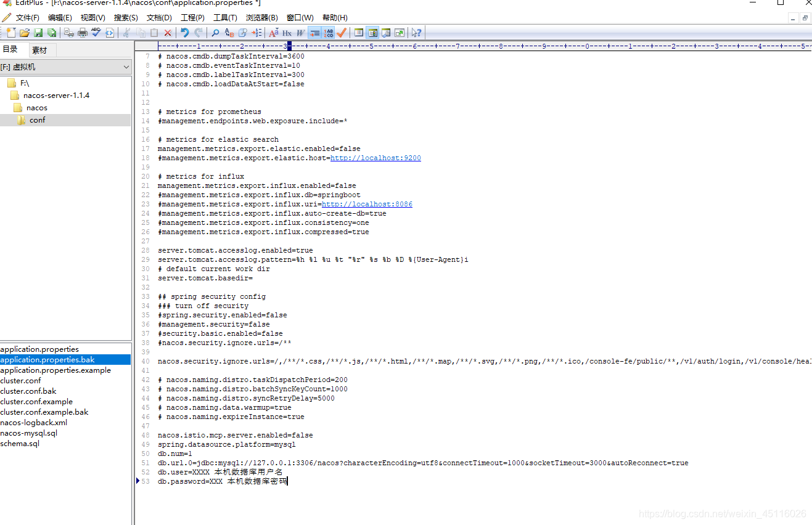Click the Replace icon in toolbar
Viewport: 812px width, 525px height.
229,33
